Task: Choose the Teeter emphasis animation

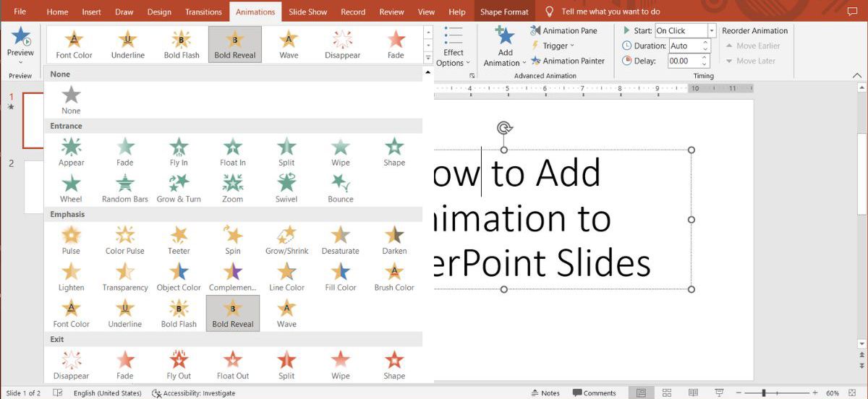Action: pyautogui.click(x=179, y=241)
